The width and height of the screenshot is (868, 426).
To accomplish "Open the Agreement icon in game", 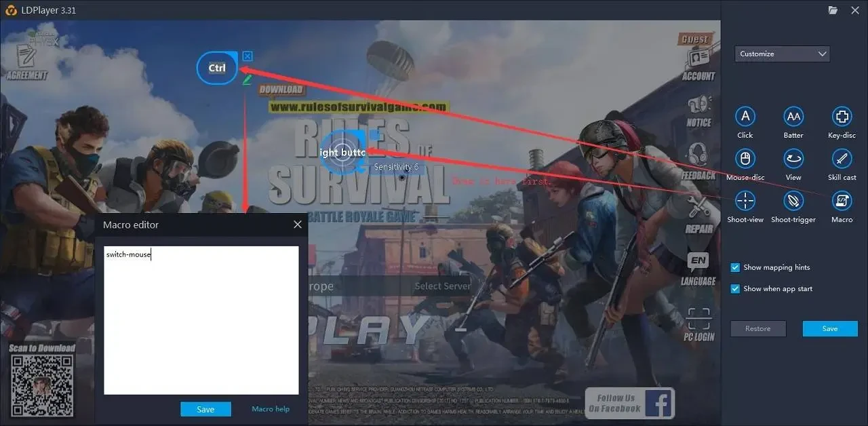I will tap(26, 61).
